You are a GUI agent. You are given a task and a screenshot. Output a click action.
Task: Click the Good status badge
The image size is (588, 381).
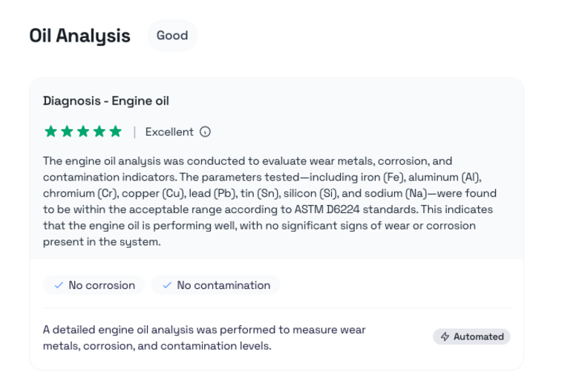coord(172,36)
